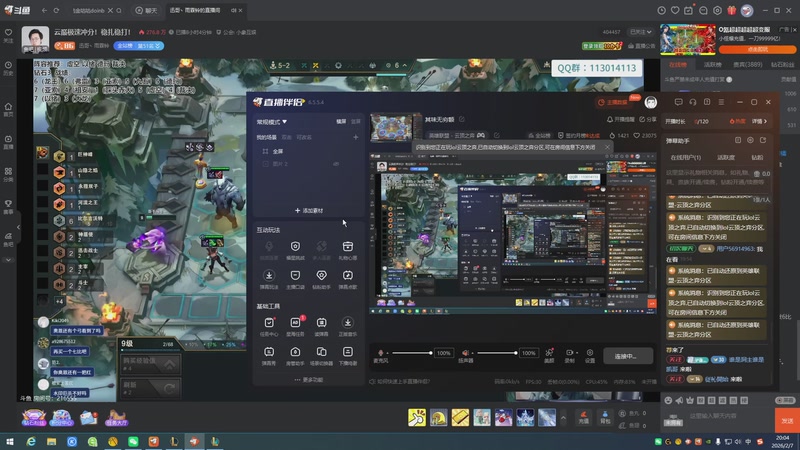
Task: Select the 全屏 scene source row
Action: click(309, 151)
